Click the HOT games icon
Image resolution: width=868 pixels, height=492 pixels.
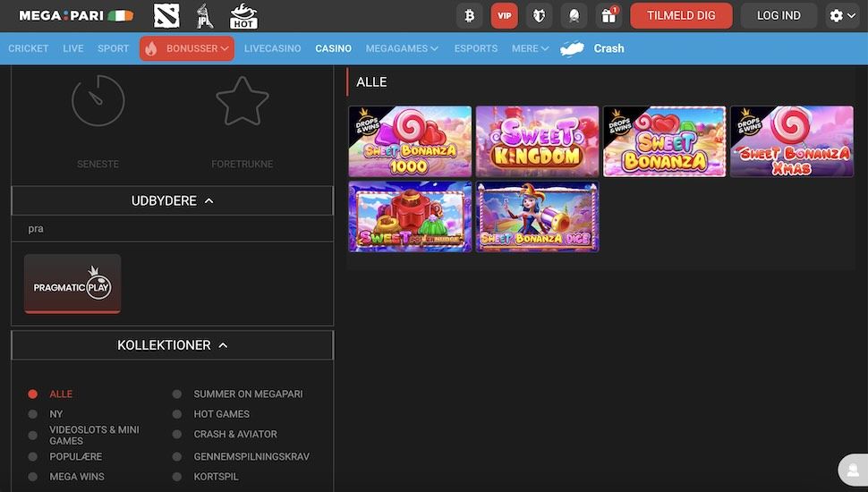243,15
